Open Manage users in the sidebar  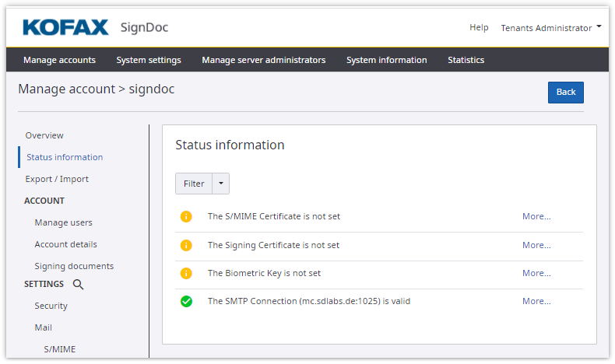63,222
